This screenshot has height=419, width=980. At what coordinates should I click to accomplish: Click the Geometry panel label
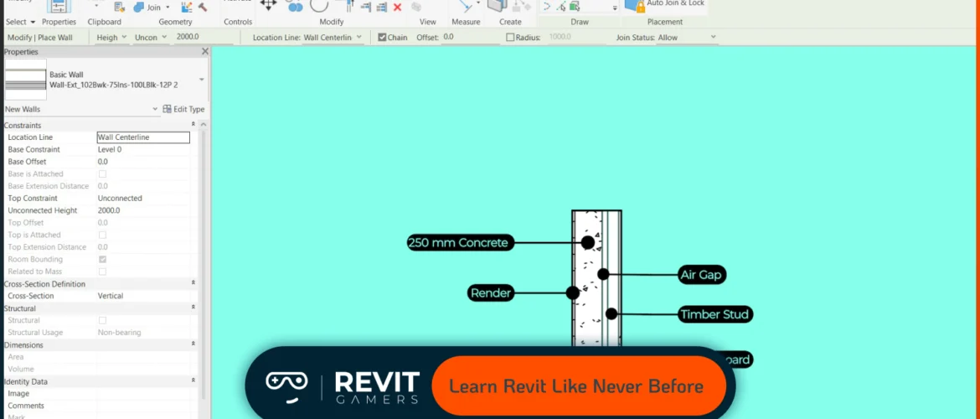click(175, 22)
